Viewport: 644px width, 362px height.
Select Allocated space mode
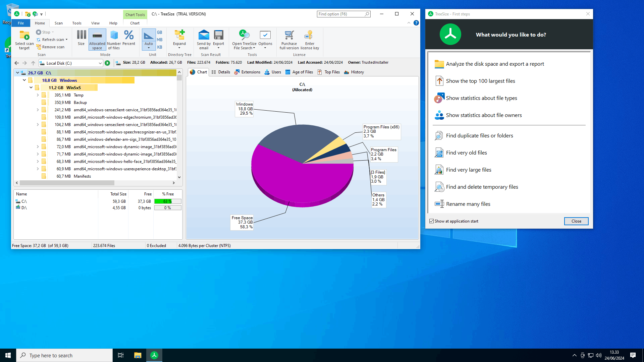97,40
